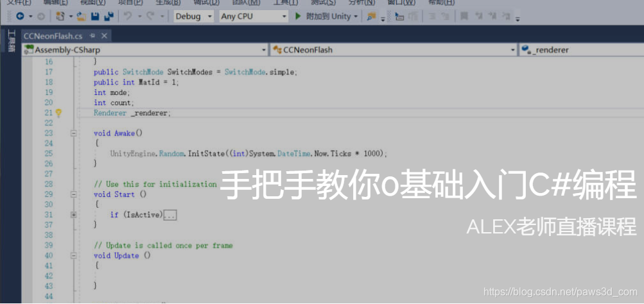The image size is (644, 304).
Task: Close the CCNeonFlash.cs tab
Action: [104, 36]
